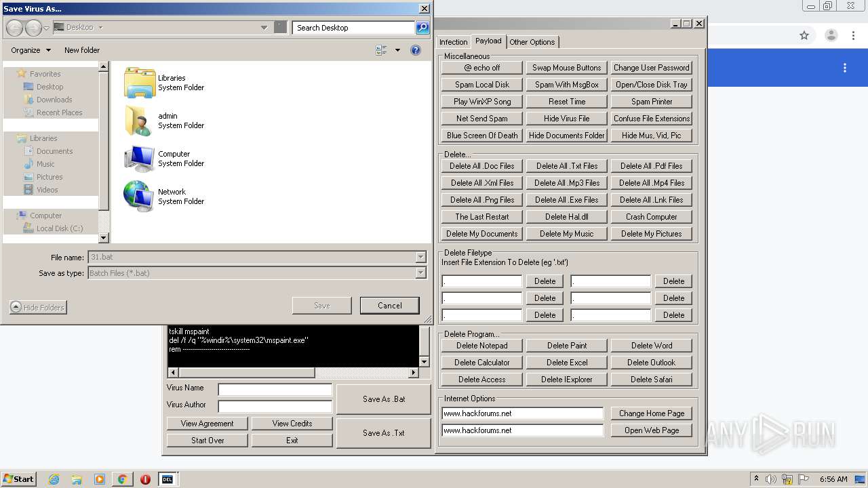Click the View Credits button
868x488 pixels.
(292, 424)
